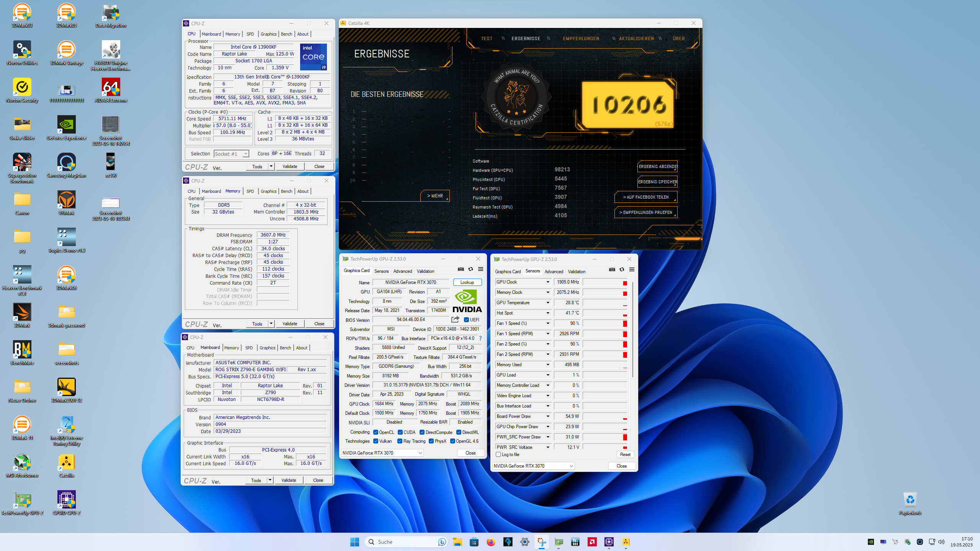Viewport: 980px width, 551px height.
Task: Open Norton Utilities desktop icon
Action: [22, 53]
